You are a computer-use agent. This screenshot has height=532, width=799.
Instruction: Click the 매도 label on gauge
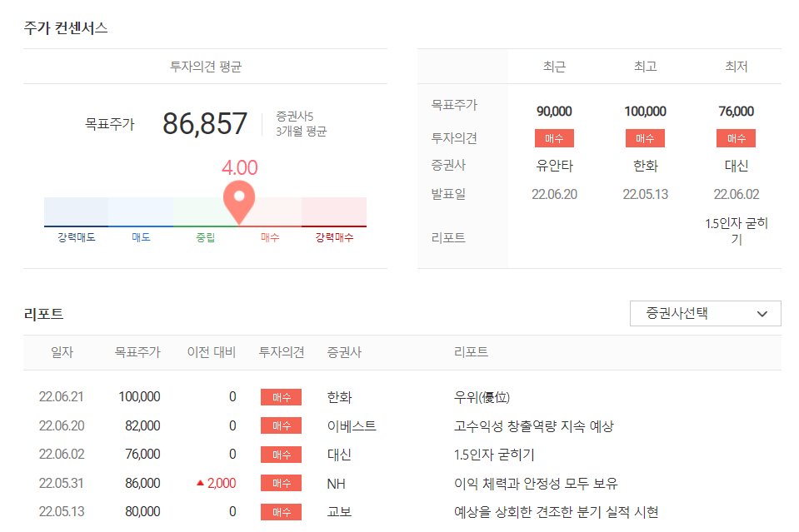(x=141, y=237)
